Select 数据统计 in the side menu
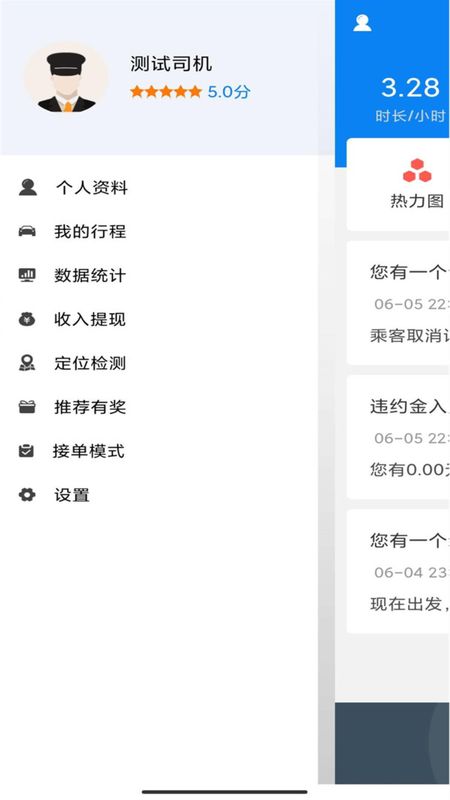 (x=158, y=276)
